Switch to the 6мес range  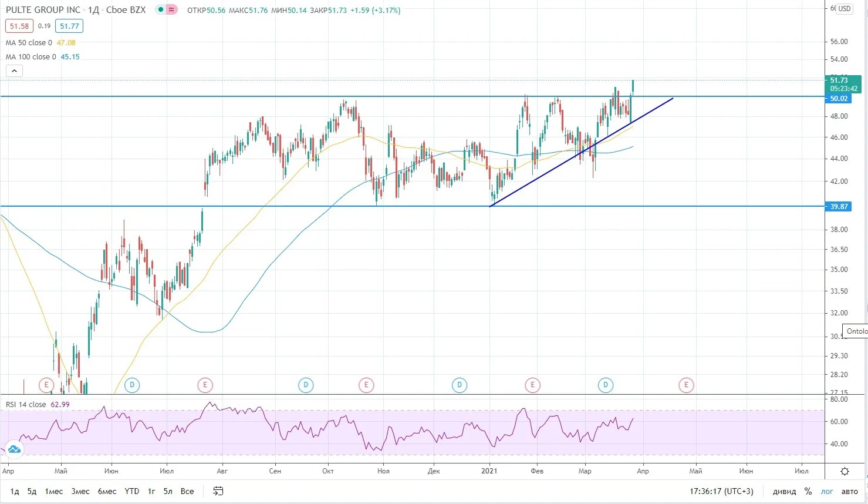pyautogui.click(x=107, y=491)
